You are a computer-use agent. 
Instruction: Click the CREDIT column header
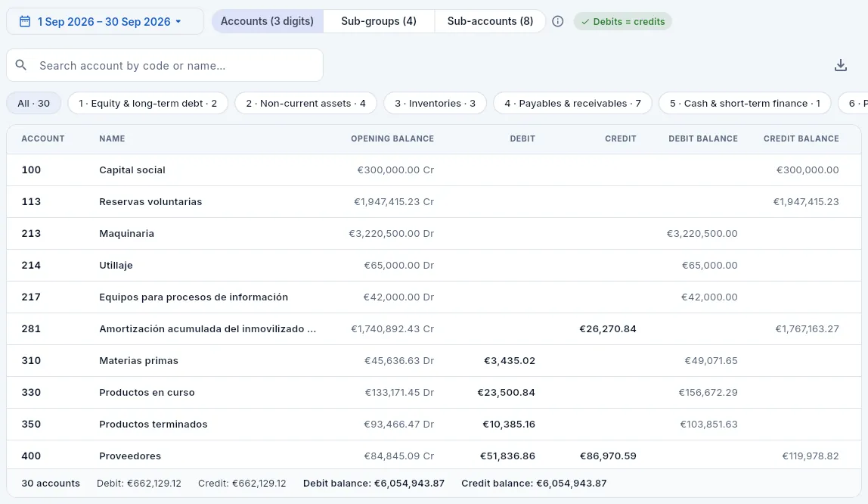[x=621, y=138]
